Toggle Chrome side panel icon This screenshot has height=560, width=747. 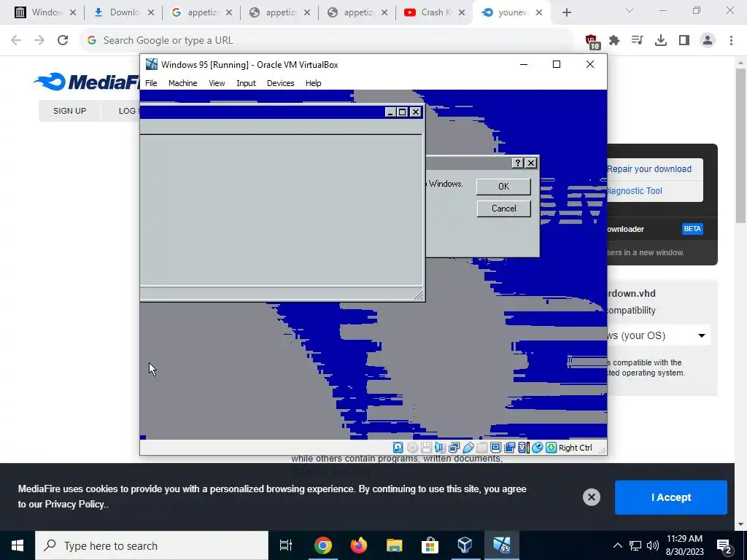point(684,41)
